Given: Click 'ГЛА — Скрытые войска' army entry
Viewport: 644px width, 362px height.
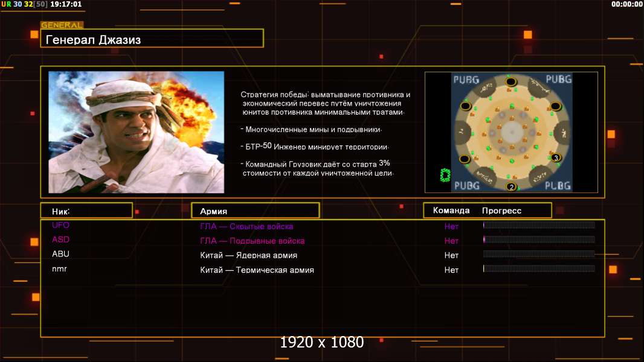Looking at the screenshot, I should (246, 226).
